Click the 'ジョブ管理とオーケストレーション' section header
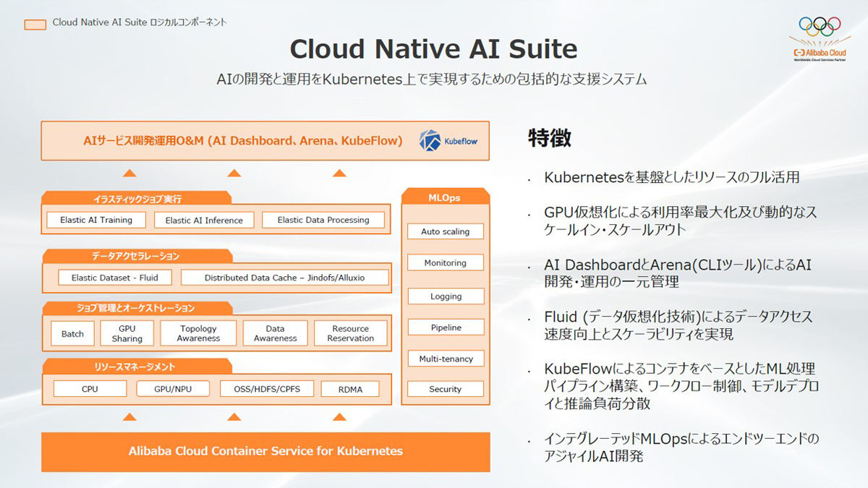This screenshot has width=868, height=488. [x=139, y=308]
